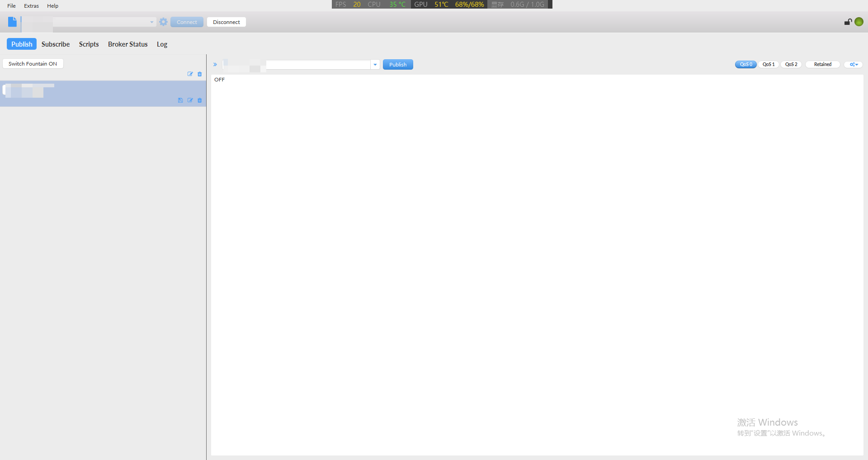The width and height of the screenshot is (868, 460).
Task: Switch to the Scripts tab
Action: [x=89, y=44]
